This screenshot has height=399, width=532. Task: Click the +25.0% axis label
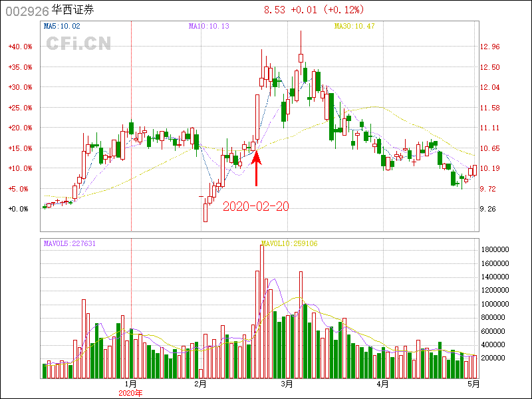pos(21,108)
